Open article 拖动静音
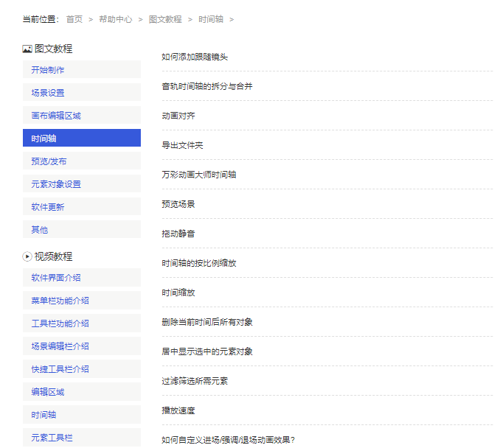The width and height of the screenshot is (494, 448). click(178, 234)
